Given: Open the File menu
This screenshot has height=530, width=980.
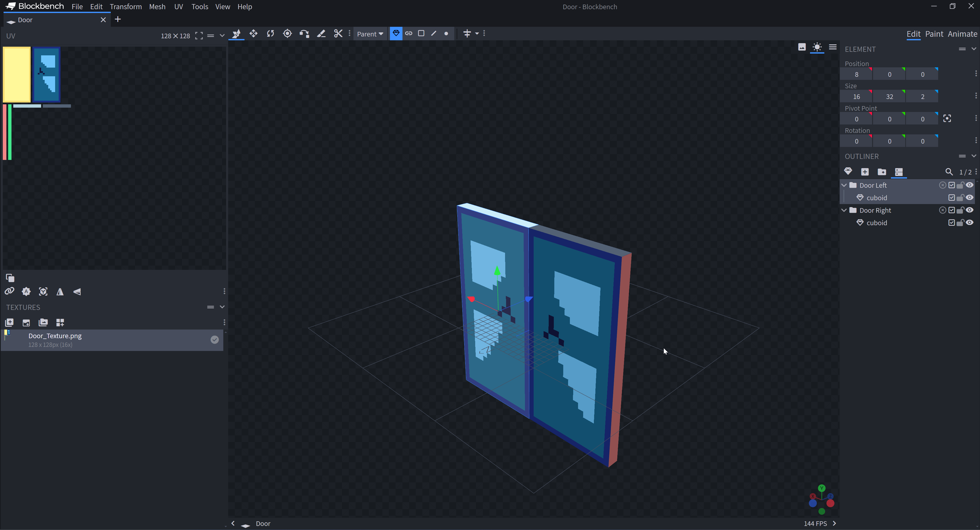Looking at the screenshot, I should click(x=77, y=6).
